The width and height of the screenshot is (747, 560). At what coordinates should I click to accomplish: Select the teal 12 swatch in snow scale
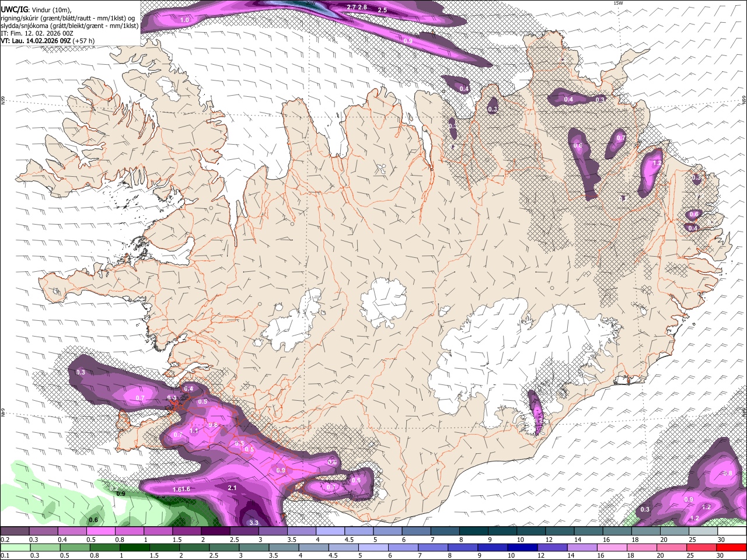click(x=560, y=531)
